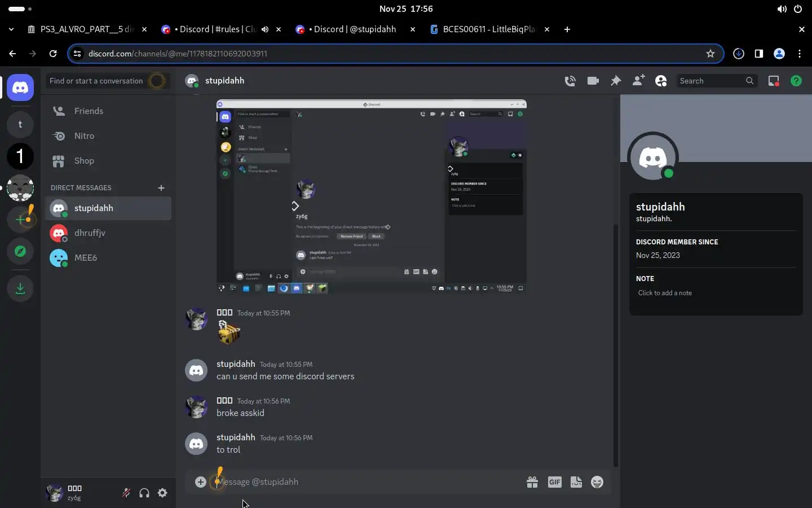Click Find or start a conversation box
Viewport: 812px width, 508px height.
pos(108,81)
